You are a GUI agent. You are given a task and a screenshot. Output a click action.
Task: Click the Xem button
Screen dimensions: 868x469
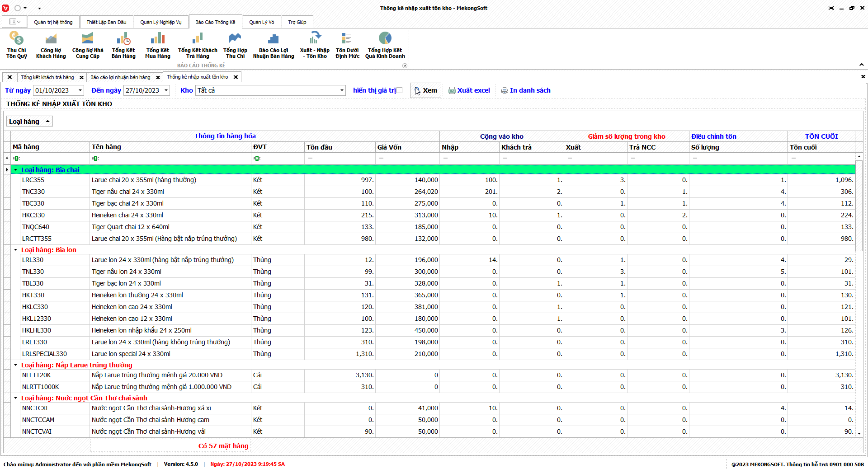pyautogui.click(x=425, y=90)
